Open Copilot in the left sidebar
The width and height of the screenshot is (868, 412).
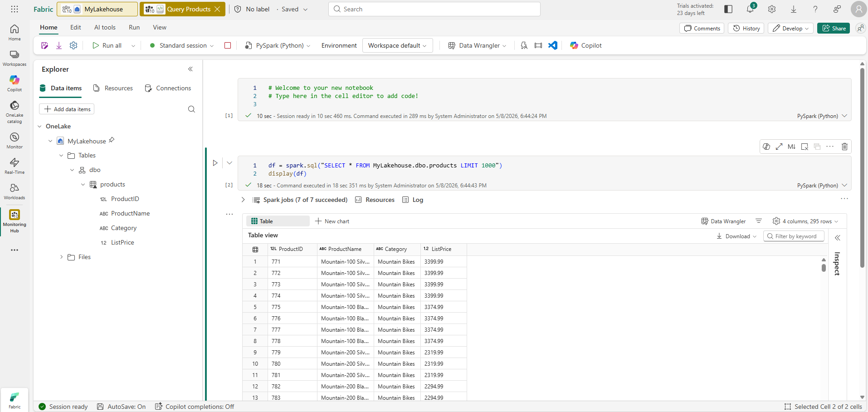click(x=15, y=83)
